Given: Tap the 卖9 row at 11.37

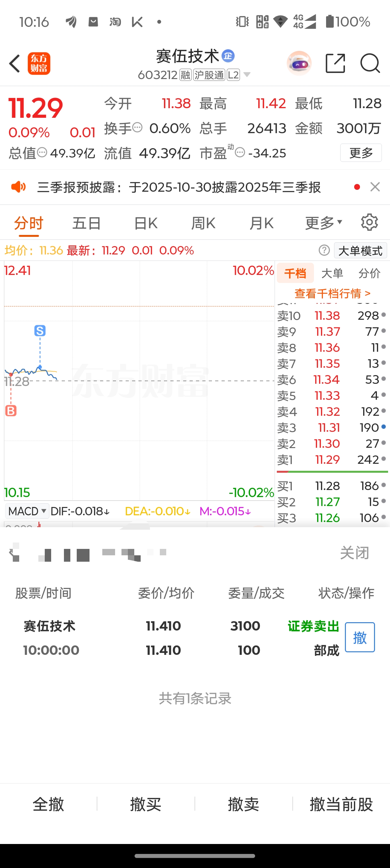Looking at the screenshot, I should 331,332.
